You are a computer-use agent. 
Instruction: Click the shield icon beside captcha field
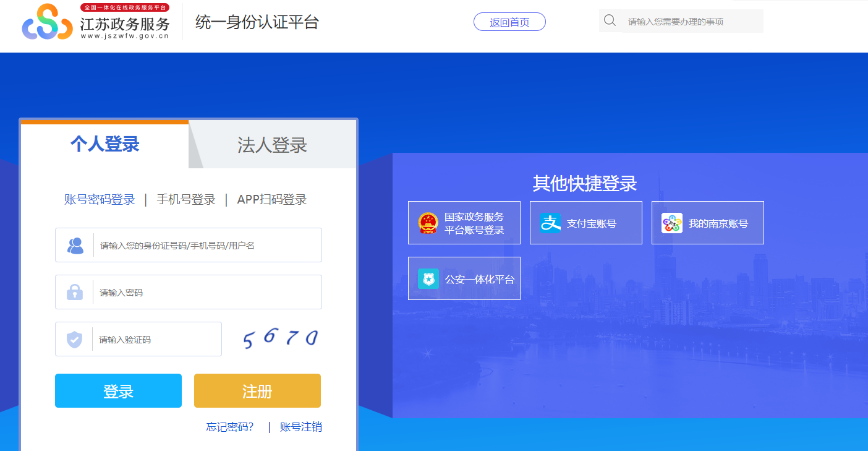[x=74, y=338]
